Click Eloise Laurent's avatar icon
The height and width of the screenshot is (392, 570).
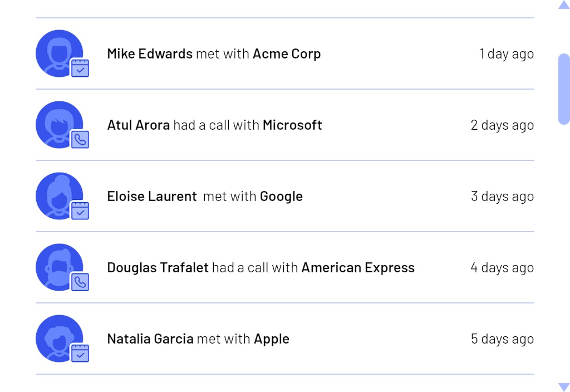59,195
